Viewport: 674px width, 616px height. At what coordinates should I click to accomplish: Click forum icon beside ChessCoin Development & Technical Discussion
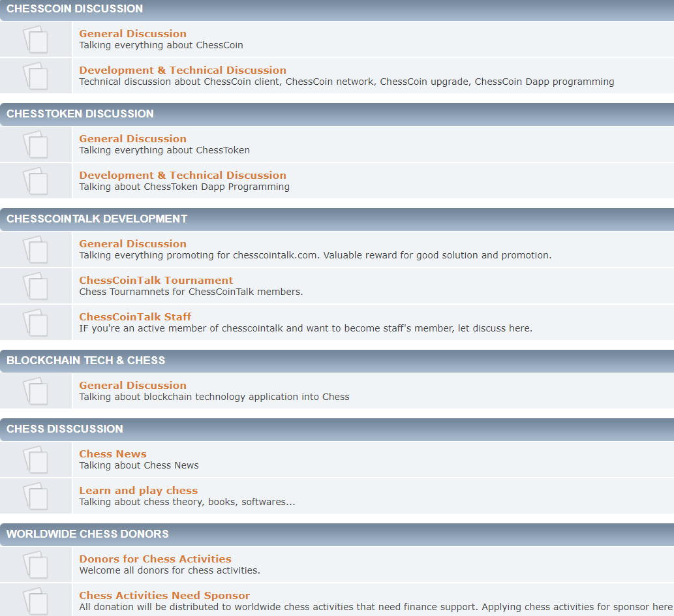click(x=35, y=76)
